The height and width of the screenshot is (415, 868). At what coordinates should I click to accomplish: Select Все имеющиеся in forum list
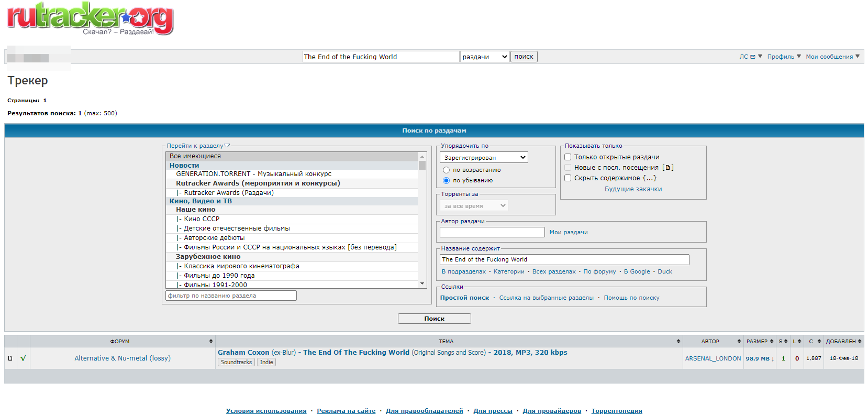292,156
